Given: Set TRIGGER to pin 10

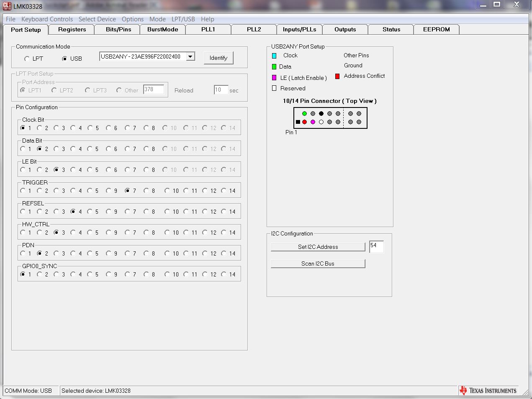Looking at the screenshot, I should click(167, 191).
